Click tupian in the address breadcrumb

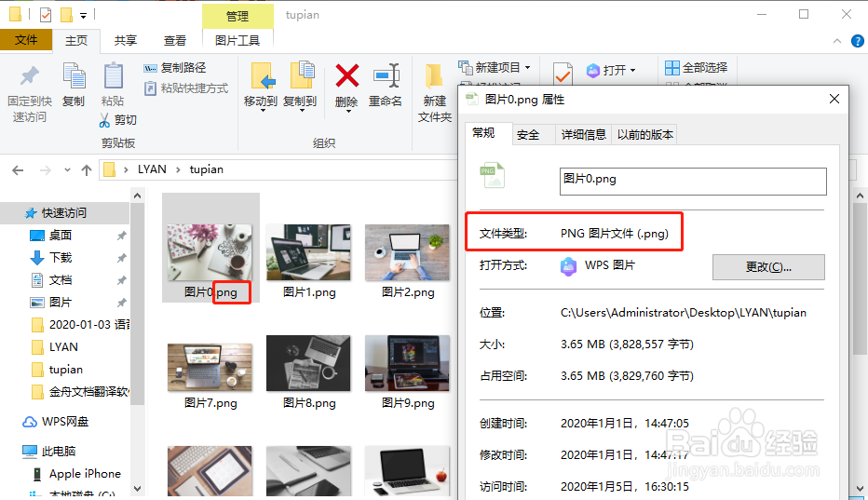[x=207, y=169]
